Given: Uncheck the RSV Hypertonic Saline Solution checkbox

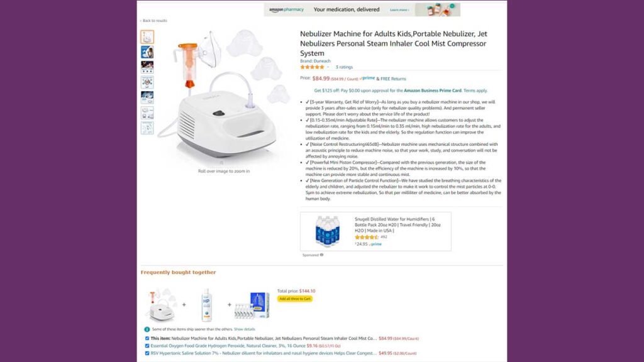Looking at the screenshot, I should point(147,353).
